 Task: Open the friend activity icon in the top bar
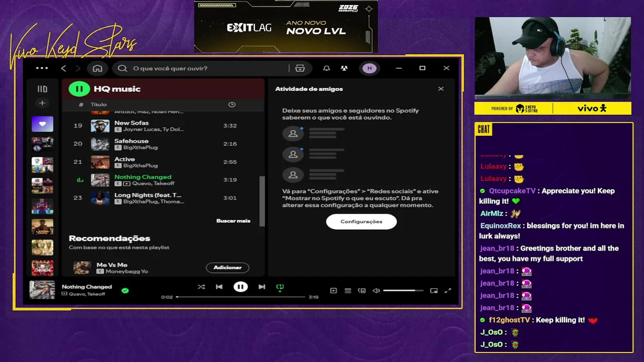(344, 68)
